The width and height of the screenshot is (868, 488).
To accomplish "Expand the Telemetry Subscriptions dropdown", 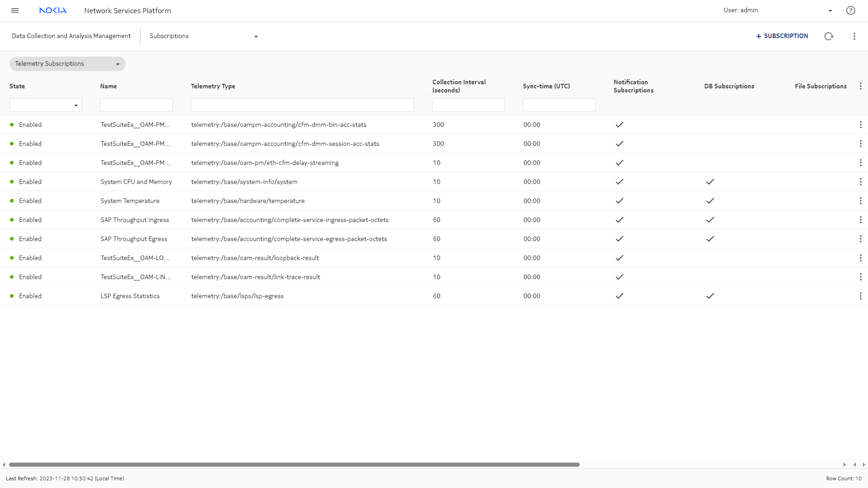I will pos(67,64).
